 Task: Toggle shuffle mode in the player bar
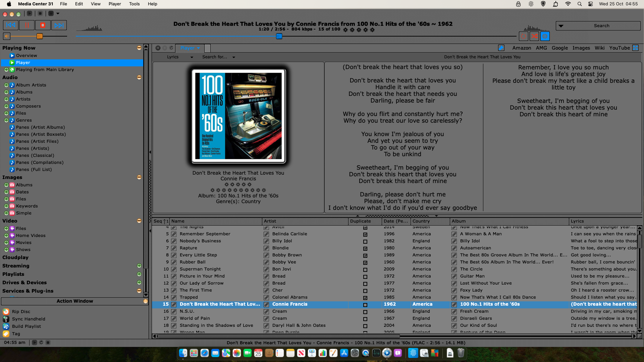(534, 36)
